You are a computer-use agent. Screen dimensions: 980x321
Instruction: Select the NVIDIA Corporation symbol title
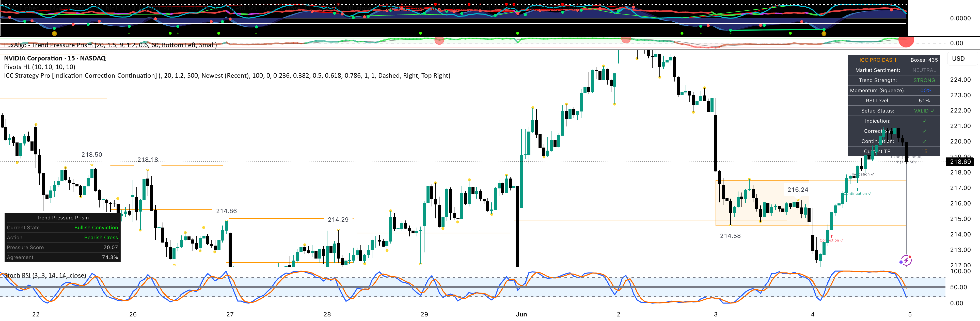coord(55,58)
